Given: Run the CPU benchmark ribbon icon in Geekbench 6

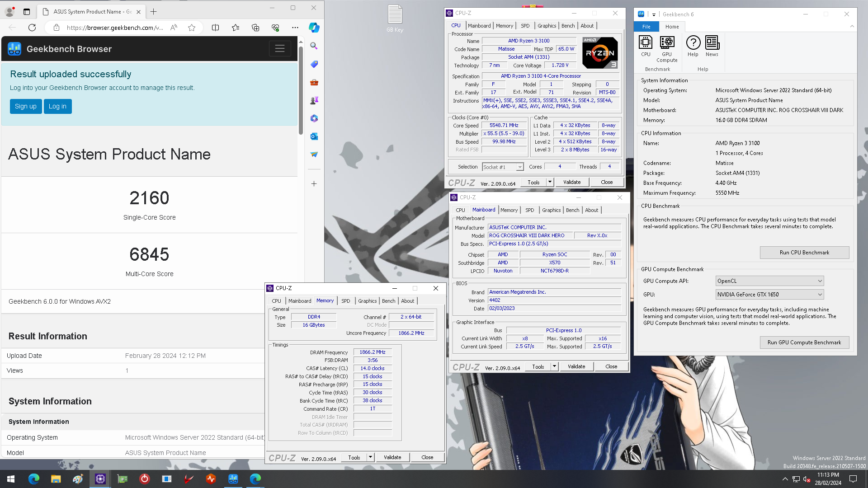Looking at the screenshot, I should click(x=646, y=46).
